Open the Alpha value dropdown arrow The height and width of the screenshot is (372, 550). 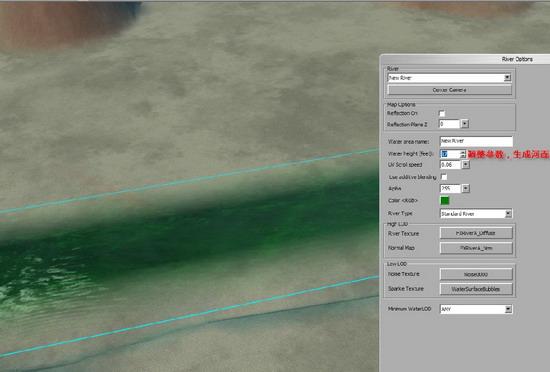tap(465, 188)
